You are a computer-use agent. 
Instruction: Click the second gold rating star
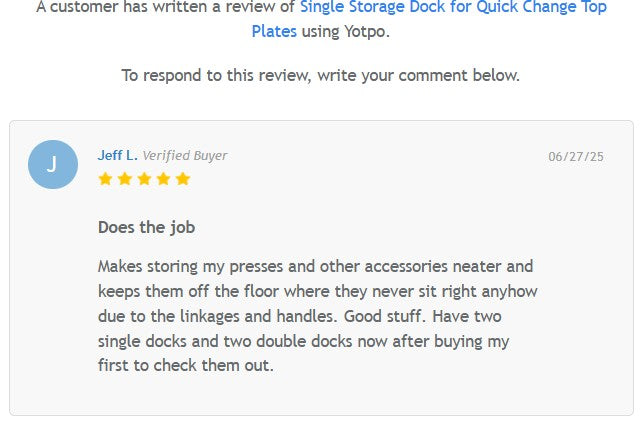pyautogui.click(x=124, y=179)
